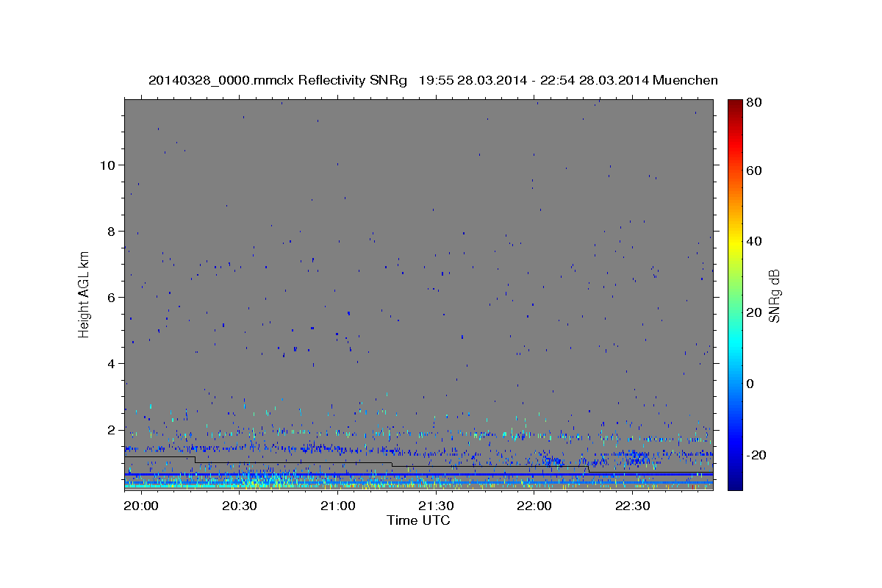Click the dark blue bottom of the colorbar

point(734,484)
